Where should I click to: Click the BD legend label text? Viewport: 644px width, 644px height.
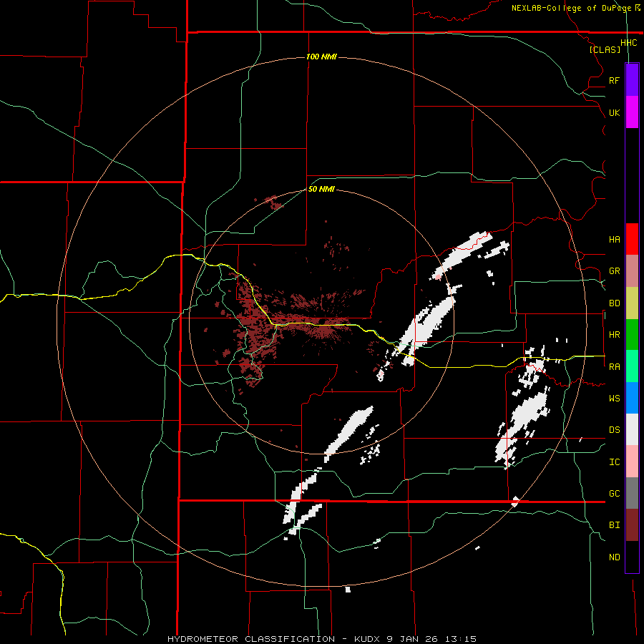point(614,303)
